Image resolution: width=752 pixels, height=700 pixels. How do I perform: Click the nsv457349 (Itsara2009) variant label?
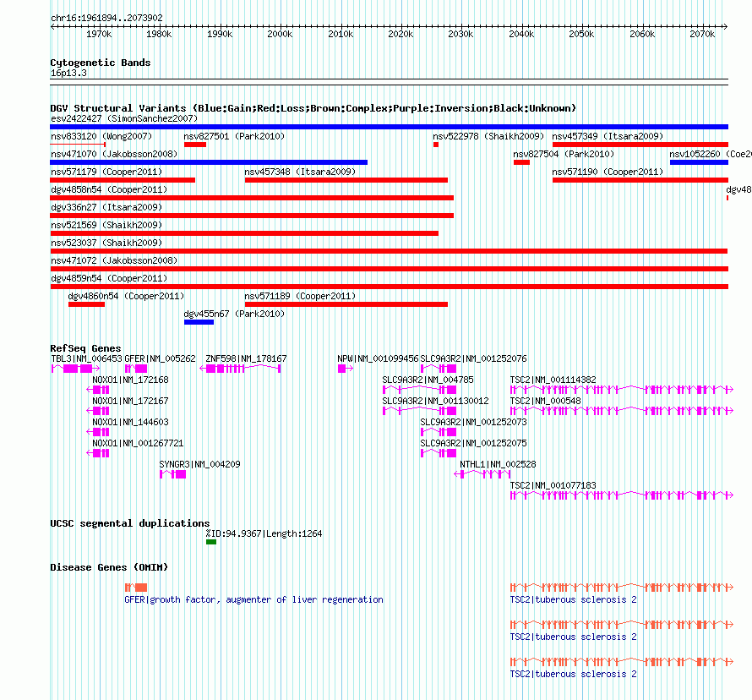pyautogui.click(x=608, y=136)
